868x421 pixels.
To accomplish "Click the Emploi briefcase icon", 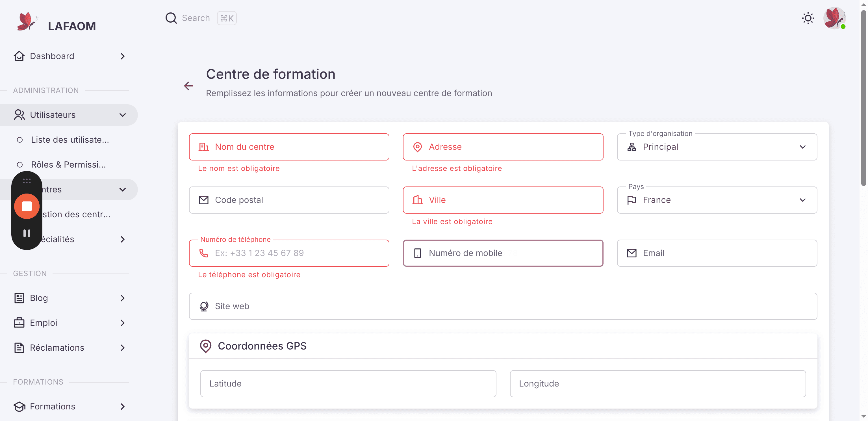I will pos(19,323).
